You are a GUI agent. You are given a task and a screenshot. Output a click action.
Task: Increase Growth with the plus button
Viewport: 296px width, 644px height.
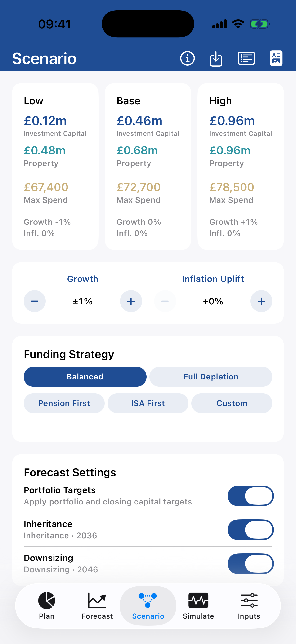[x=131, y=301]
